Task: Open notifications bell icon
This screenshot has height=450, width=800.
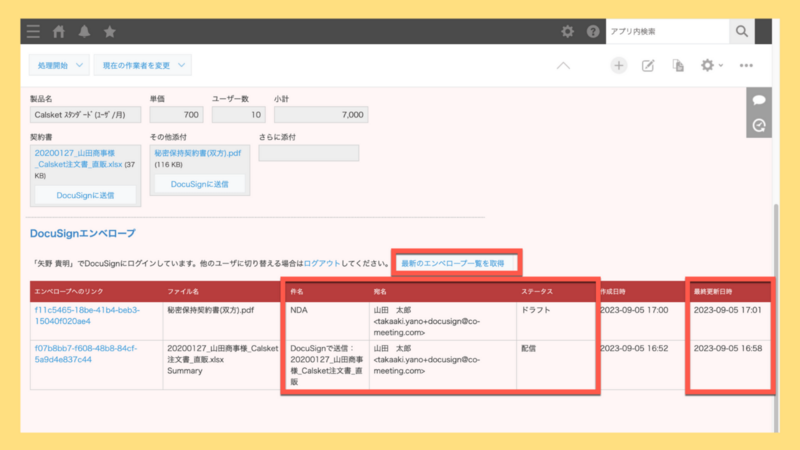Action: coord(84,32)
